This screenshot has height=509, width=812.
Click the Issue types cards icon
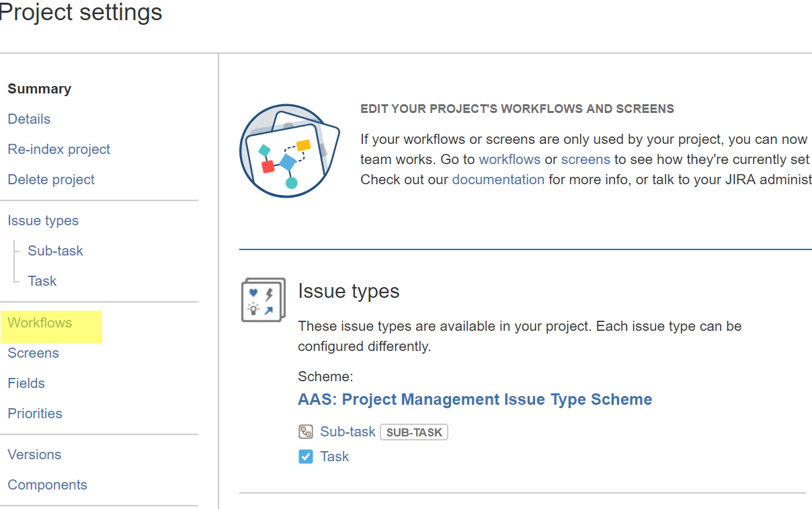263,299
